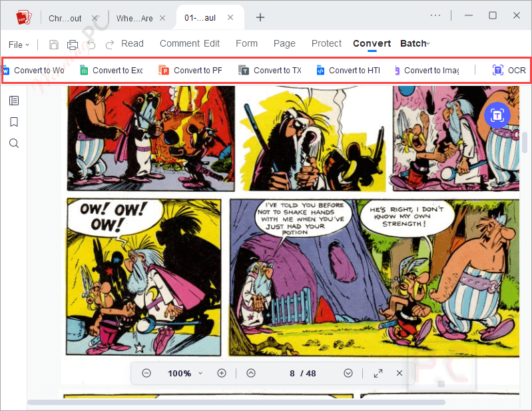This screenshot has width=532, height=411.
Task: Choose Convert to Word
Action: point(33,70)
